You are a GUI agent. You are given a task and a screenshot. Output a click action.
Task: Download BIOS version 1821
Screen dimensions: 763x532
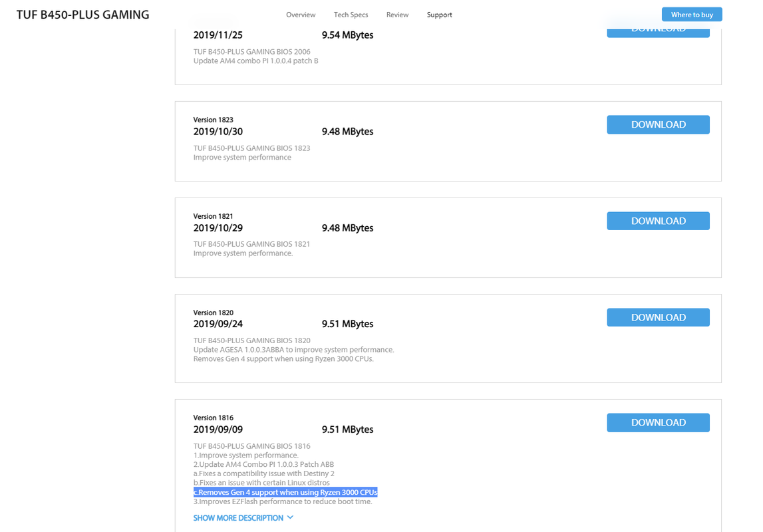coord(658,221)
